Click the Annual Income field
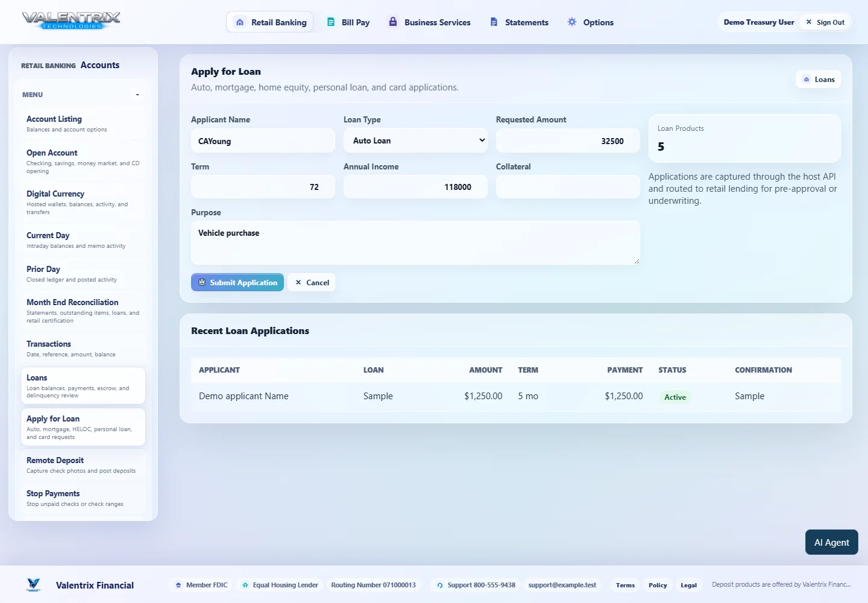The height and width of the screenshot is (603, 868). pos(415,187)
